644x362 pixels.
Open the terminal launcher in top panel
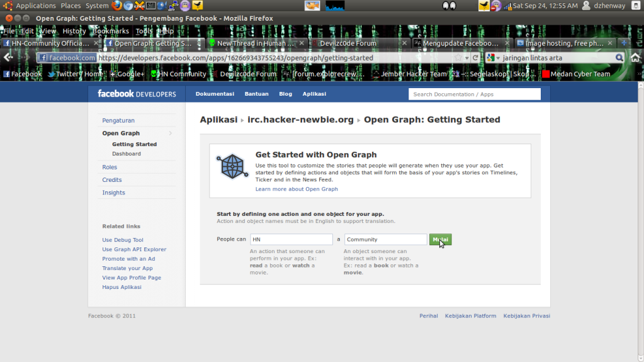coord(150,5)
